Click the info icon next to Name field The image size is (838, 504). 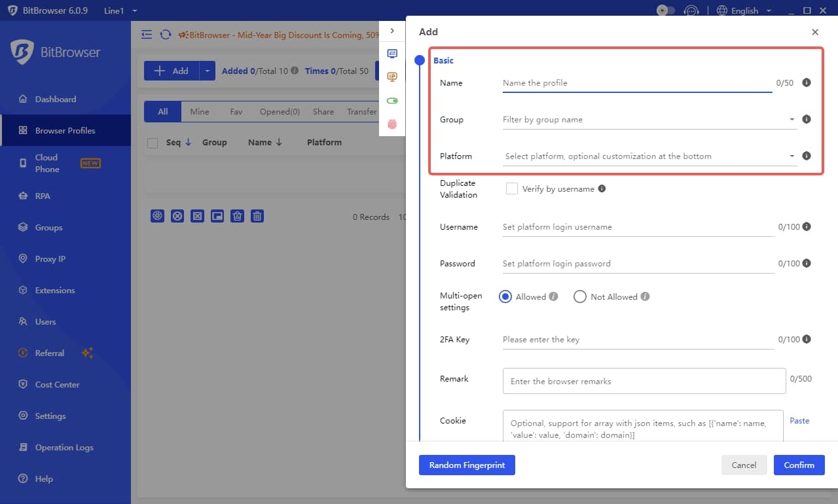[807, 82]
